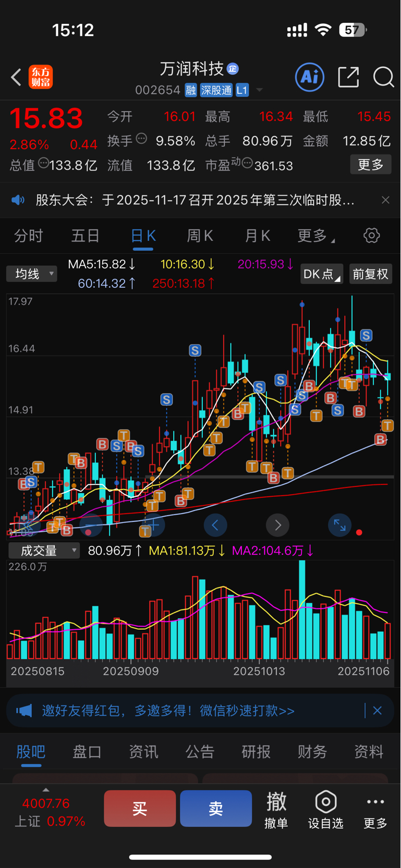This screenshot has height=868, width=401.
Task: Tap the MA1:81.13万 volume label
Action: click(x=187, y=551)
